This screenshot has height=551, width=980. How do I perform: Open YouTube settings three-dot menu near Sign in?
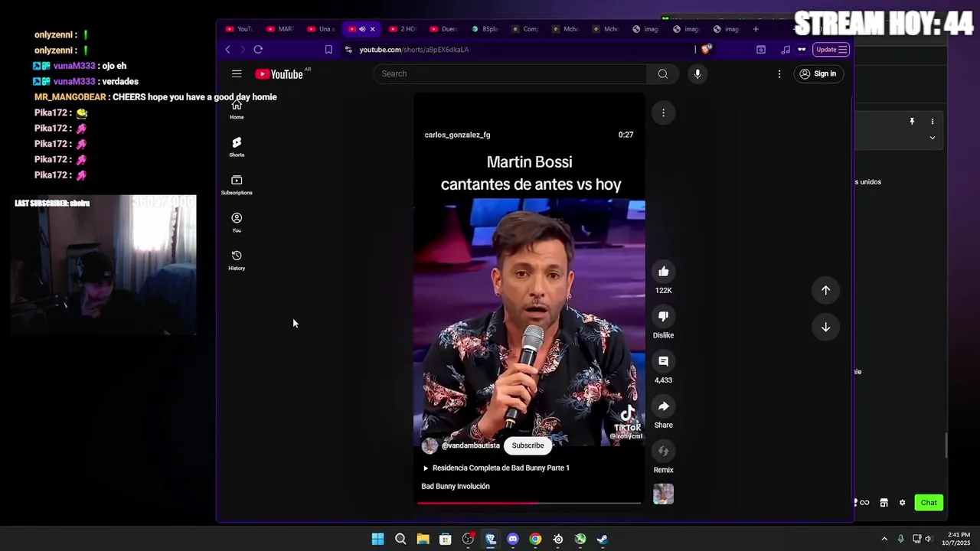coord(779,73)
